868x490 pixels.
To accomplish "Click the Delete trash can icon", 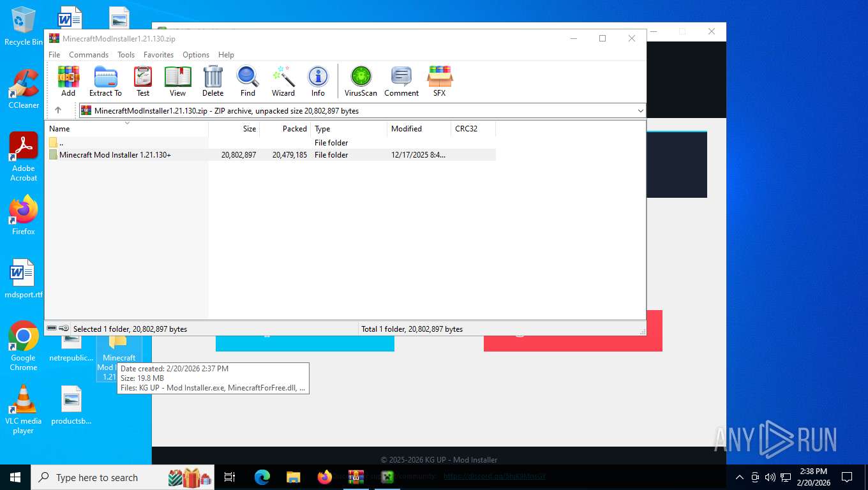I will pos(213,81).
